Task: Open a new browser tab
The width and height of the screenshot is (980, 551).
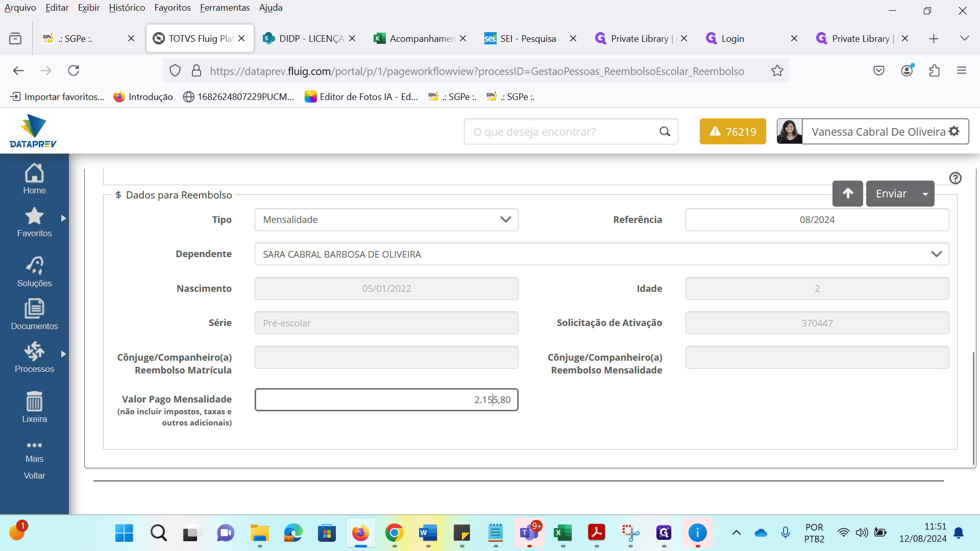Action: pos(934,39)
